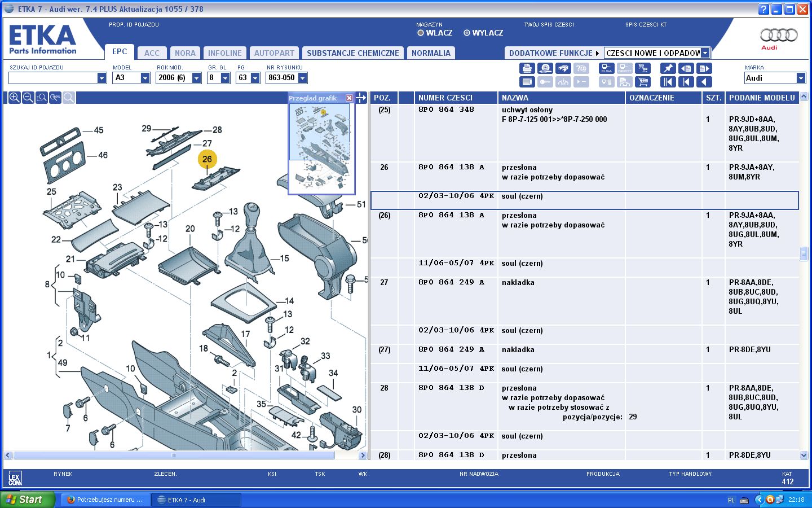Go to next page icon with right arrow

(704, 68)
